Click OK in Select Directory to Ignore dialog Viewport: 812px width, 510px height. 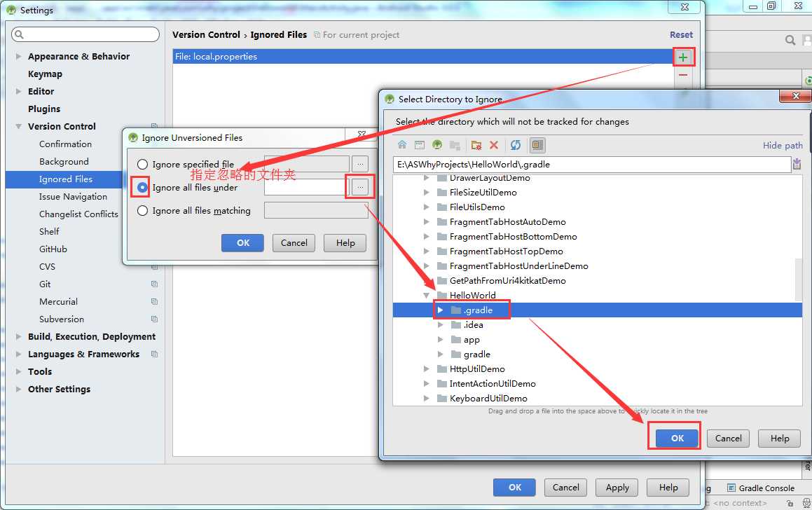(677, 438)
